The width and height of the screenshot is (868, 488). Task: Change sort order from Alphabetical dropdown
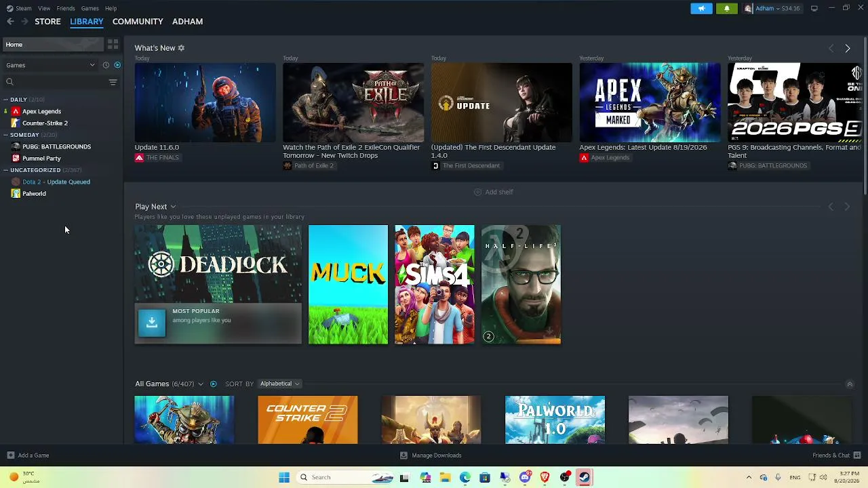[279, 384]
